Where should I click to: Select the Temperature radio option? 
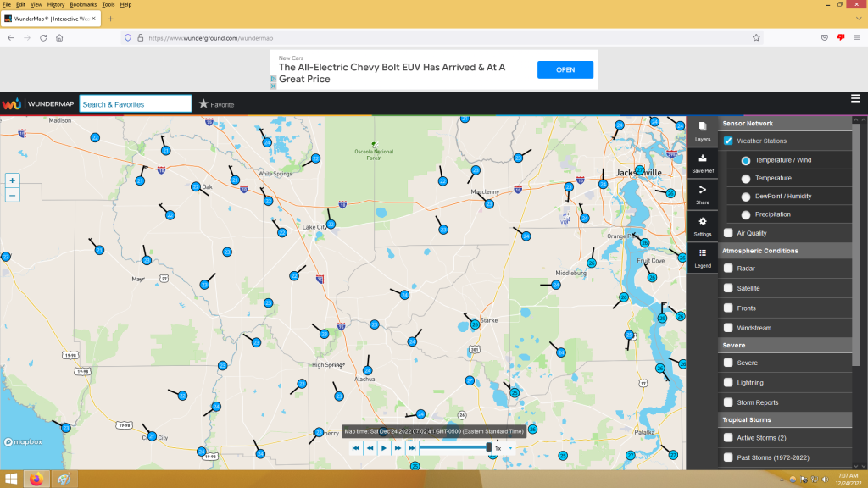coord(746,179)
